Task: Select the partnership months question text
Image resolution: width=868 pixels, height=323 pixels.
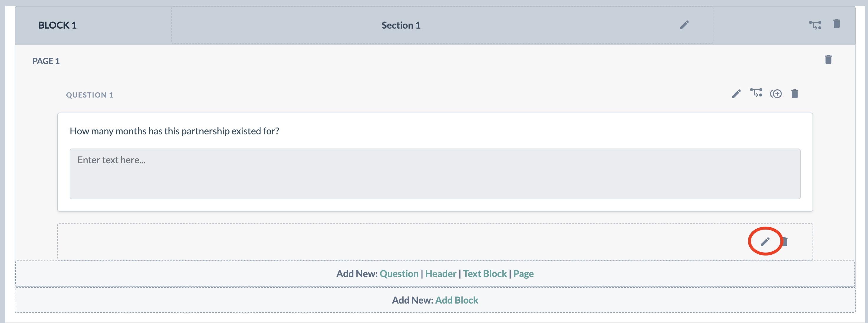Action: (174, 131)
